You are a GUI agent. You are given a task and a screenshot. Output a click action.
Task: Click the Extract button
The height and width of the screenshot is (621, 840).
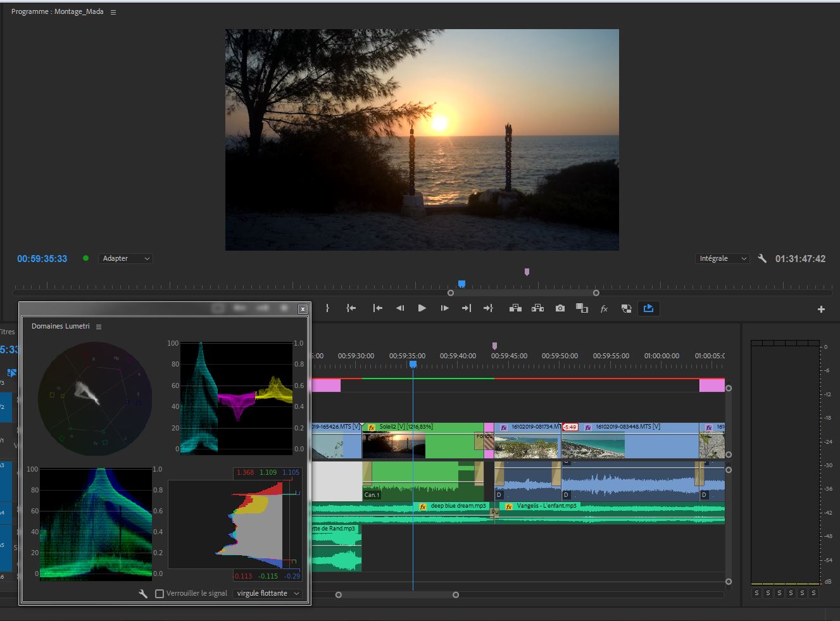[x=537, y=308]
